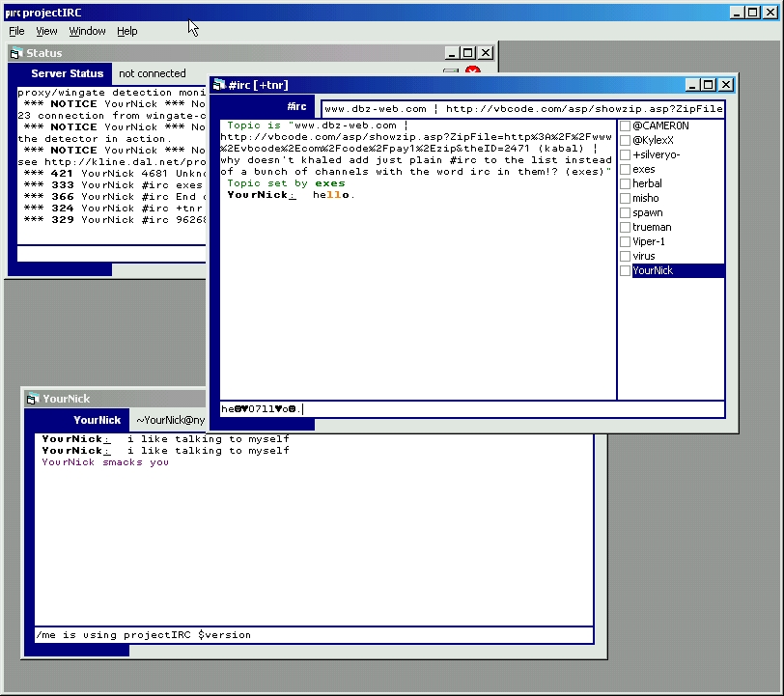Enable the checkbox for Viper-1
The width and height of the screenshot is (784, 696).
click(626, 241)
